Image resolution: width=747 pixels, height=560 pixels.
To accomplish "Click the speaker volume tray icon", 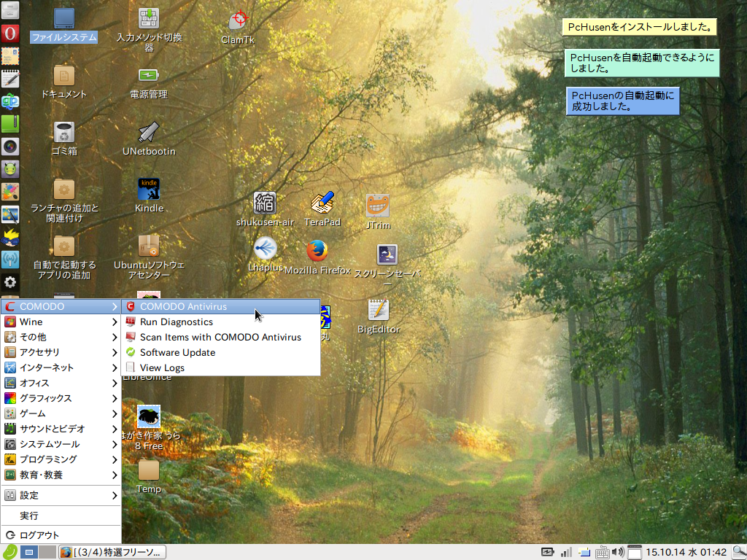I will tap(618, 553).
